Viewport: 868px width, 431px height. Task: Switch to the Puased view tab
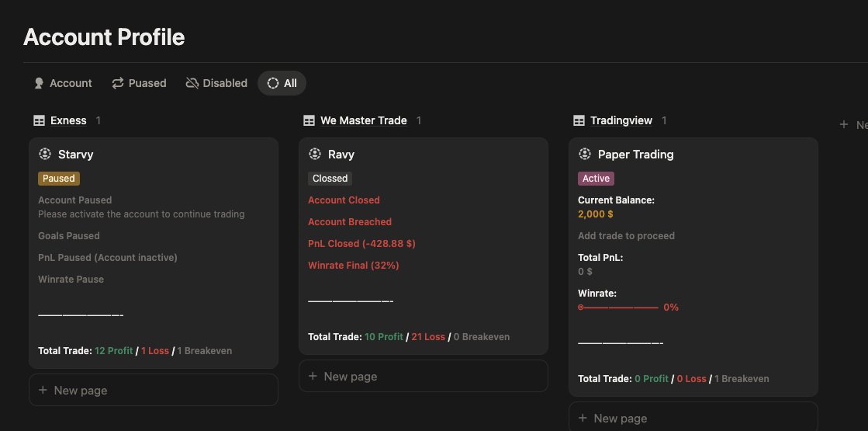(x=139, y=83)
